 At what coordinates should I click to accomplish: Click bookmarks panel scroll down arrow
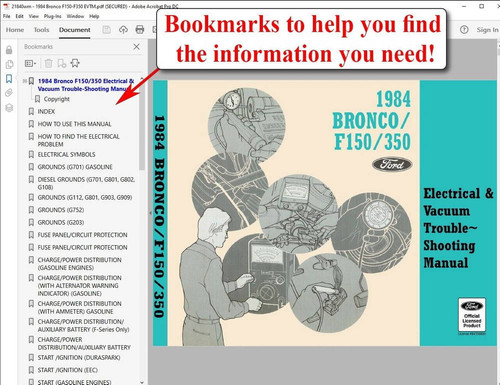click(142, 382)
